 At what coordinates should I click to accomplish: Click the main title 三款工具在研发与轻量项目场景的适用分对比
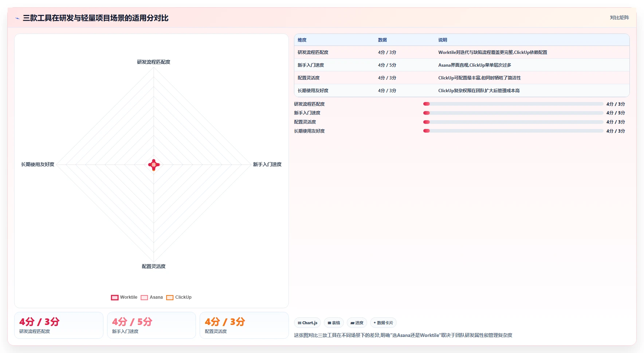pos(95,18)
